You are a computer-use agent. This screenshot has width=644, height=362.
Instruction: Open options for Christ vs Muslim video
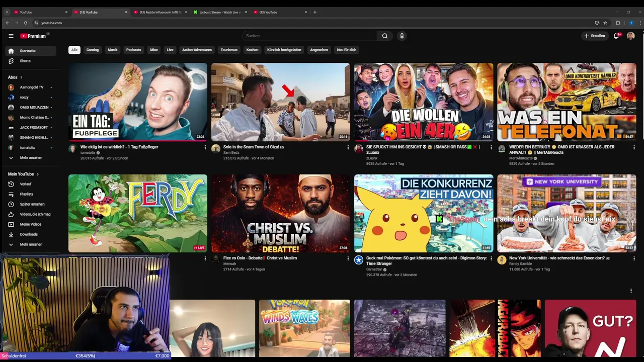coord(348,258)
